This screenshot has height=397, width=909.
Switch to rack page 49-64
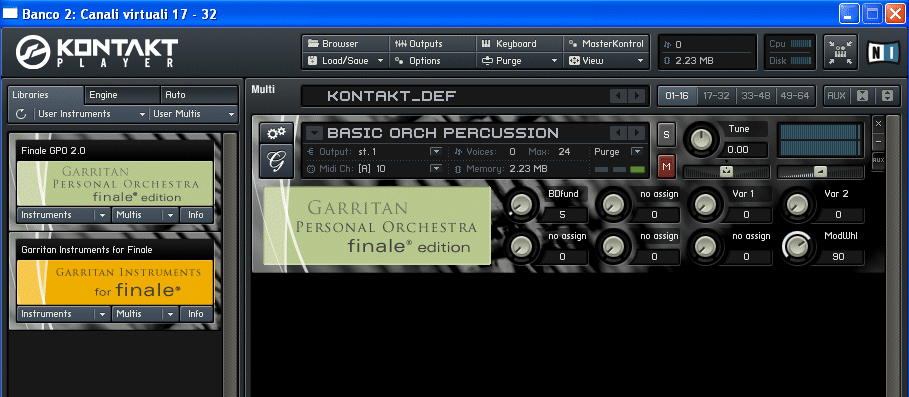[x=795, y=96]
